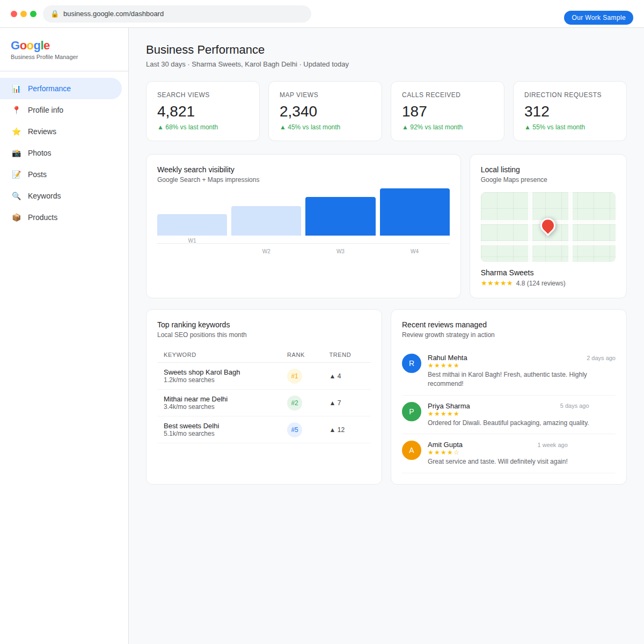Click the Posts pencil icon
The image size is (644, 644).
(17, 174)
